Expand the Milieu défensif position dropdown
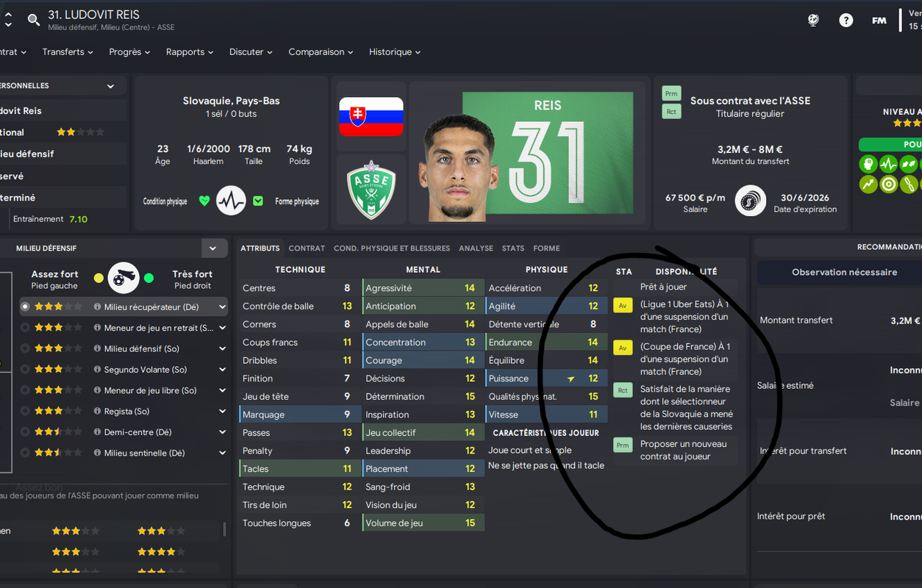922x588 pixels. (x=213, y=248)
